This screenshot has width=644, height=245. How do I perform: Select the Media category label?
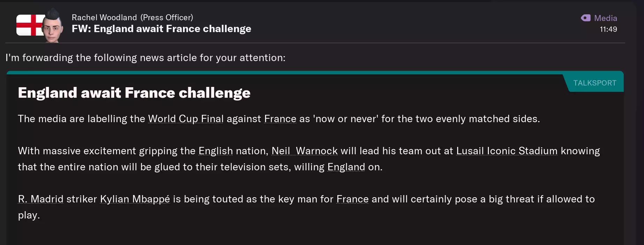coord(606,18)
